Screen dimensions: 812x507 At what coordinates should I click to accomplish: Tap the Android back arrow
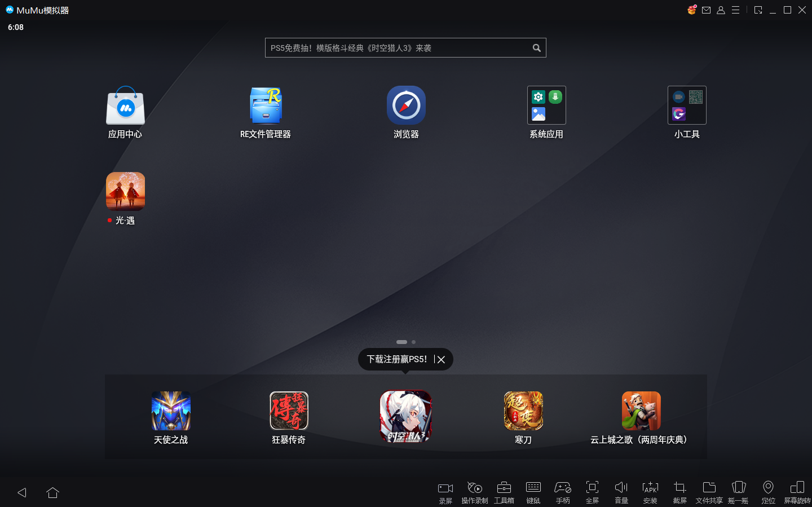tap(22, 492)
